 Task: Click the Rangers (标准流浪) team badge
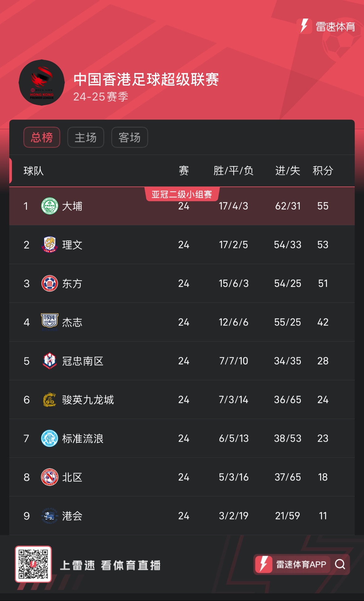(x=49, y=438)
